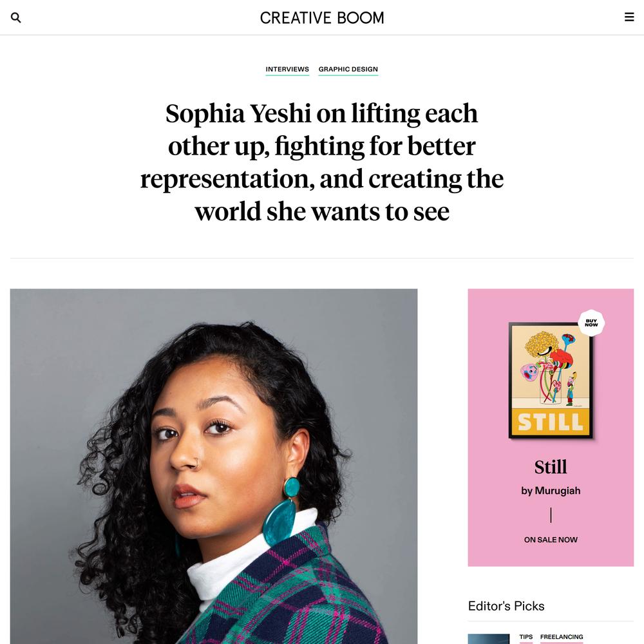Open the hamburger menu icon
Viewport: 644px width, 644px height.
click(x=629, y=17)
